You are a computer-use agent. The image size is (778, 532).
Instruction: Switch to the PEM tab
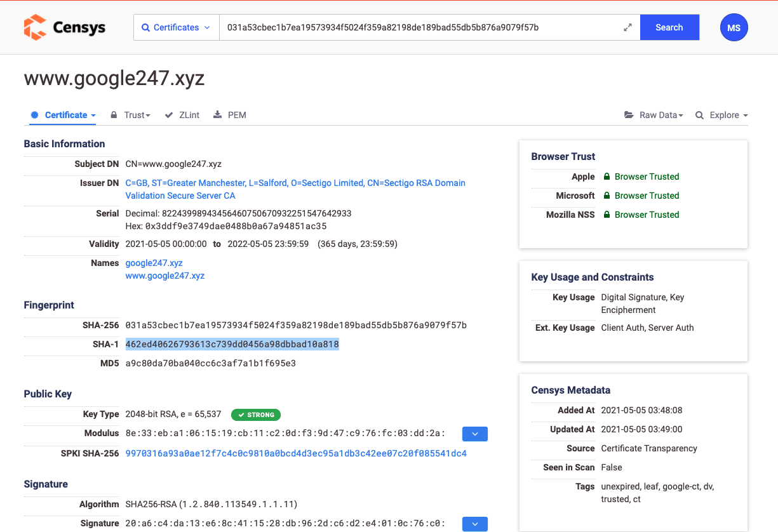click(230, 115)
